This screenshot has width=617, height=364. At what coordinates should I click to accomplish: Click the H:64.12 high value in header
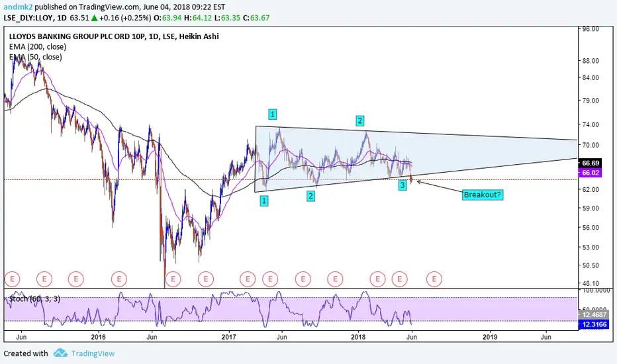tap(198, 18)
